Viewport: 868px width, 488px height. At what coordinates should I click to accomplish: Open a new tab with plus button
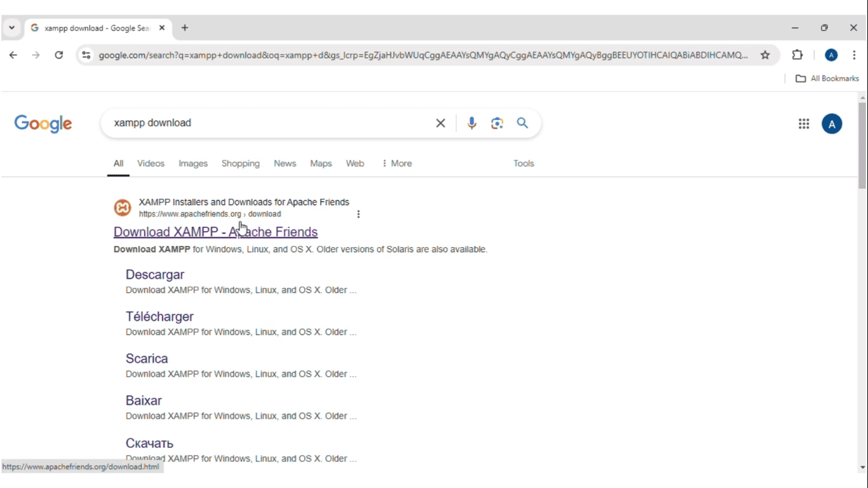185,28
